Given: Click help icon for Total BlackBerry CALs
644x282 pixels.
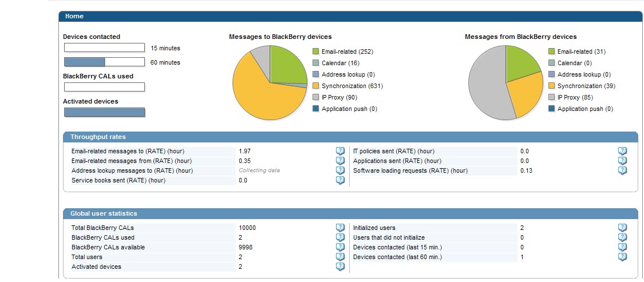Looking at the screenshot, I should pos(340,228).
